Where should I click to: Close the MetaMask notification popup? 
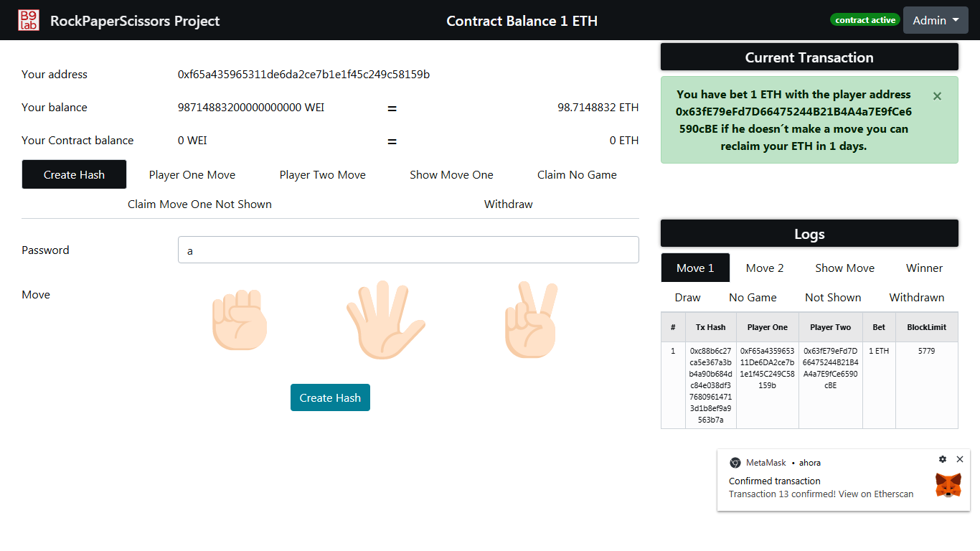click(x=960, y=459)
